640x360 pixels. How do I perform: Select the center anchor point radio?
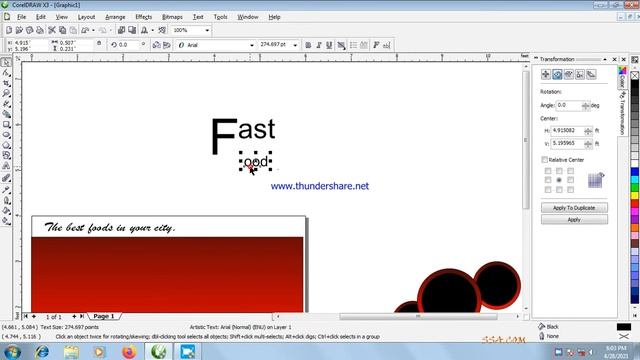click(559, 180)
